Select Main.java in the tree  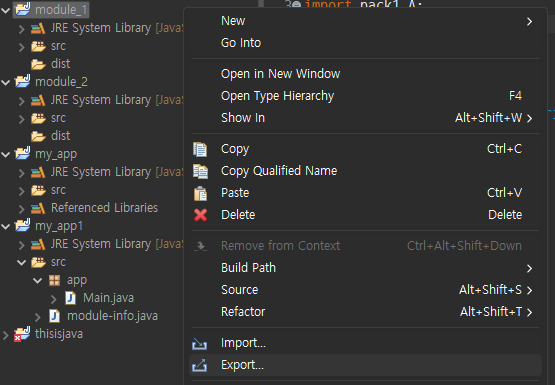[108, 298]
